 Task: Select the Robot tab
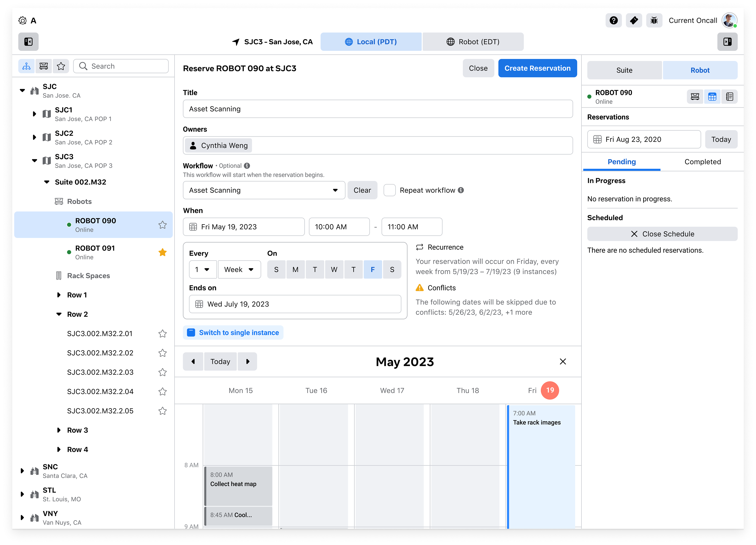[x=700, y=70]
